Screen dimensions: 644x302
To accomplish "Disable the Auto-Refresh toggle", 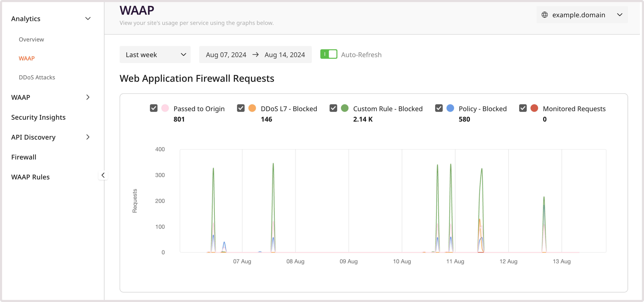I will coord(329,54).
